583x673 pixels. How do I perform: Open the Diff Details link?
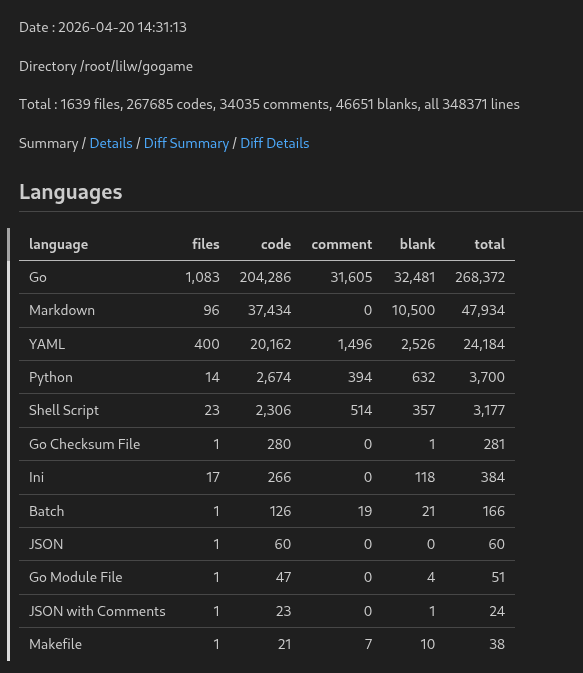pyautogui.click(x=275, y=143)
